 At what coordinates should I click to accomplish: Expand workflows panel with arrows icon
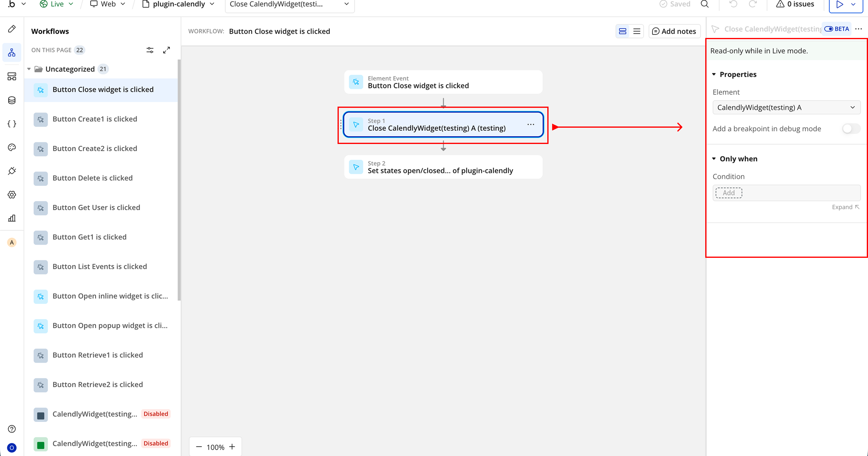166,50
